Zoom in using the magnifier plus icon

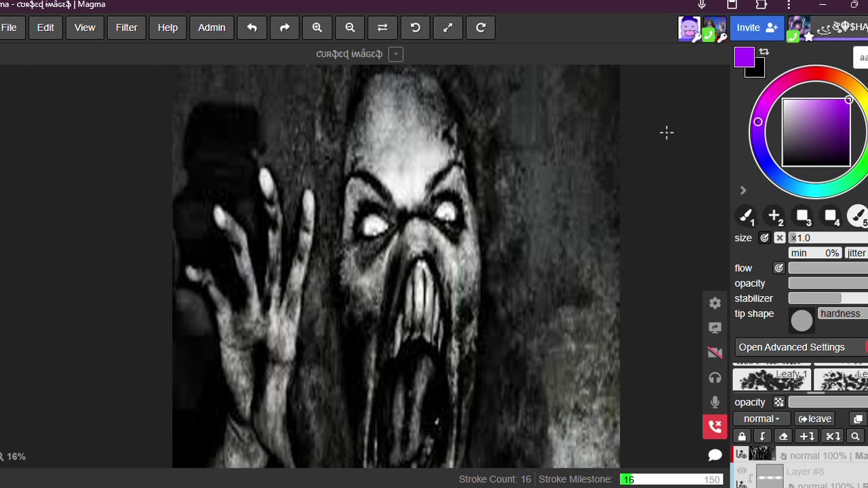tap(317, 28)
